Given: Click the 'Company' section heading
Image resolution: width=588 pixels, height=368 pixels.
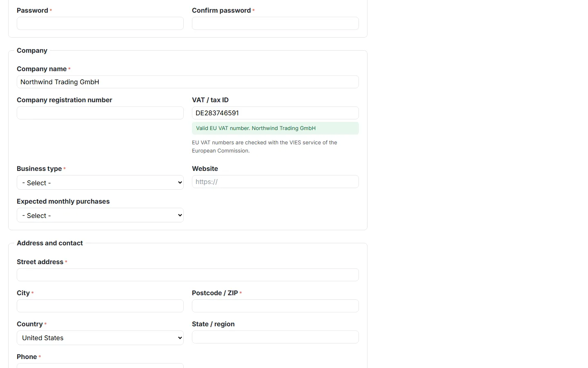Looking at the screenshot, I should coord(32,50).
